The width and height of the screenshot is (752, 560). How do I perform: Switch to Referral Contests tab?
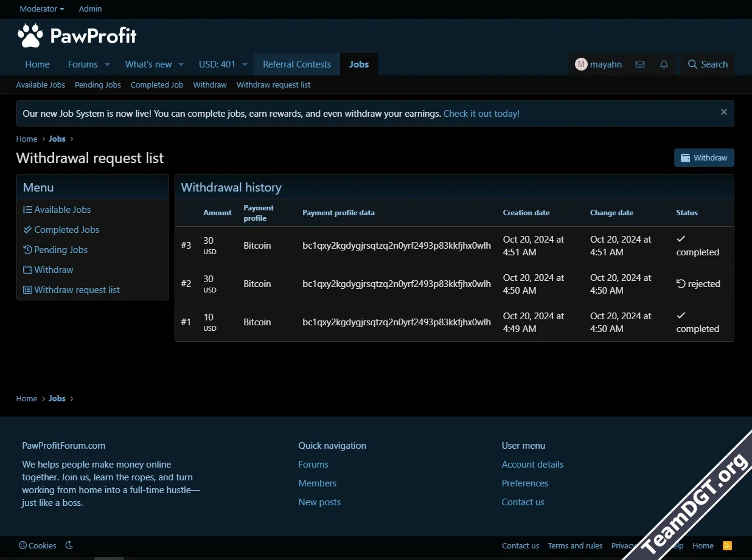click(297, 64)
